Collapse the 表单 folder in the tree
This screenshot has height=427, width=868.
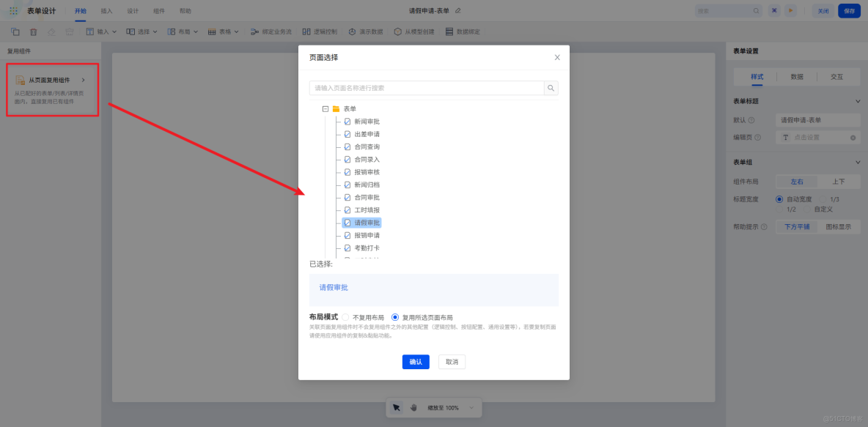click(325, 108)
